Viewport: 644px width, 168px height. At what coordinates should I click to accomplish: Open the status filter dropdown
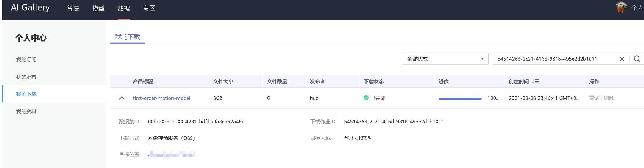pyautogui.click(x=445, y=59)
